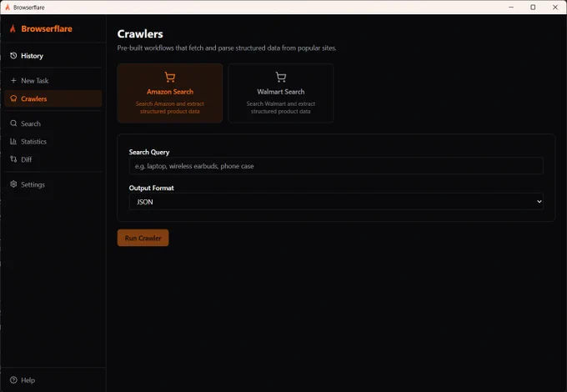567x392 pixels.
Task: Click the Search magnifier icon
Action: 13,123
